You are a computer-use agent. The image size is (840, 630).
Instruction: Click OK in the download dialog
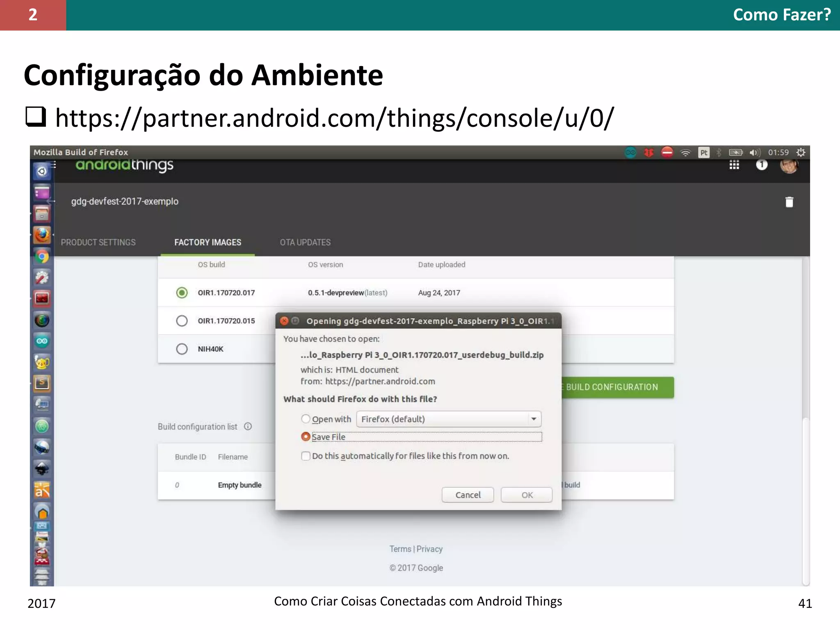pos(527,495)
